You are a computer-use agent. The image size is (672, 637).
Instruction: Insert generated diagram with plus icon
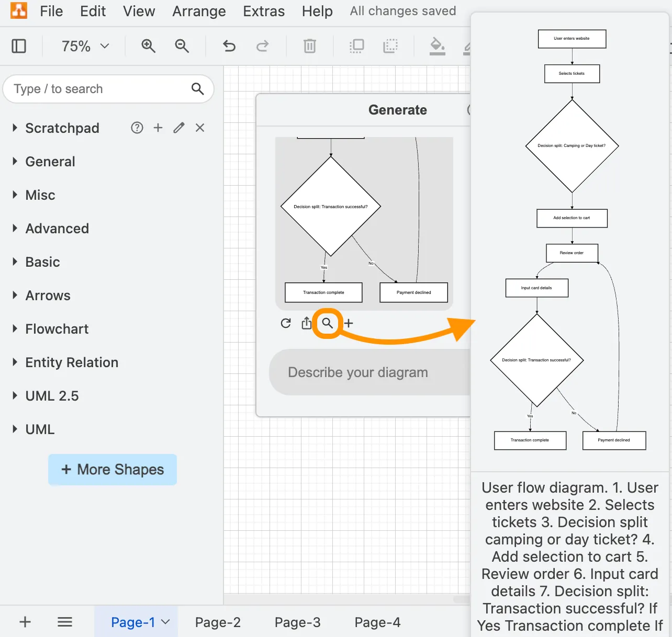click(349, 323)
